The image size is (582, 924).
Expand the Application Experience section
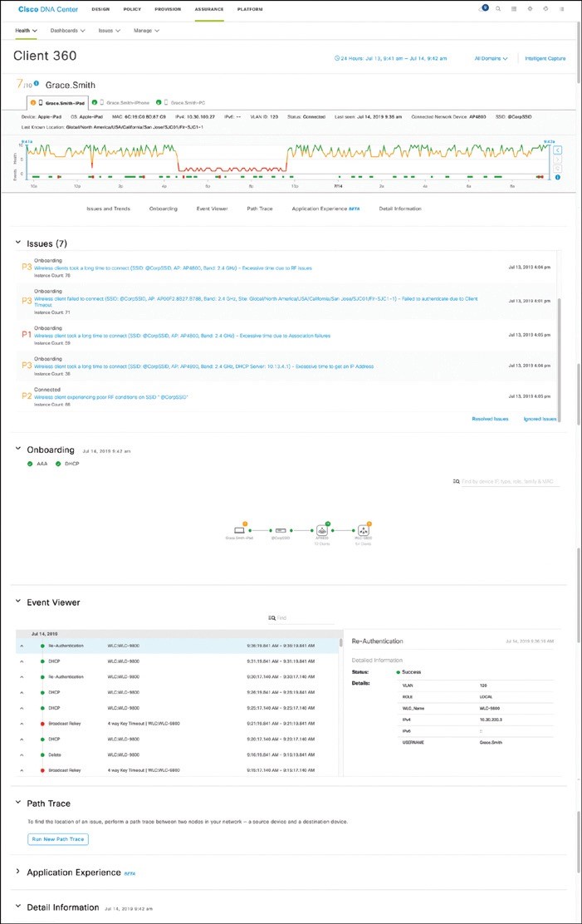(x=17, y=871)
